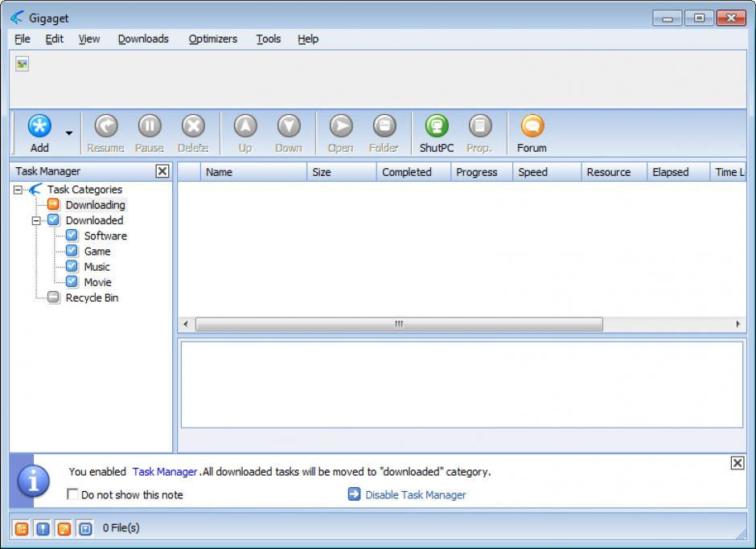The image size is (756, 549).
Task: Open the Edit menu
Action: (x=55, y=39)
